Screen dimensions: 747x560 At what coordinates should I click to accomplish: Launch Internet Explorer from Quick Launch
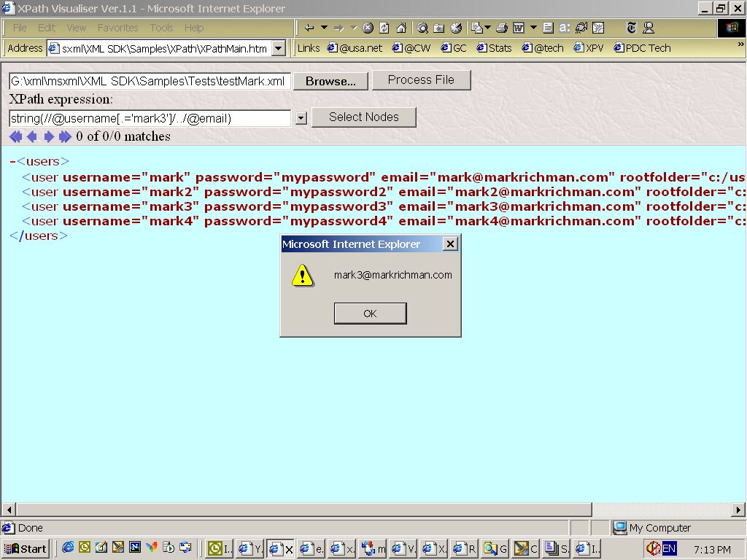tap(68, 548)
